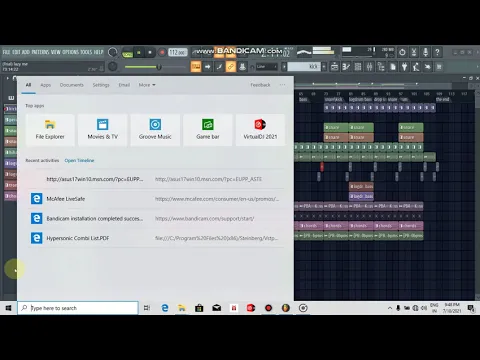Image resolution: width=480 pixels, height=360 pixels.
Task: Switch to the Email search tab
Action: pos(124,85)
